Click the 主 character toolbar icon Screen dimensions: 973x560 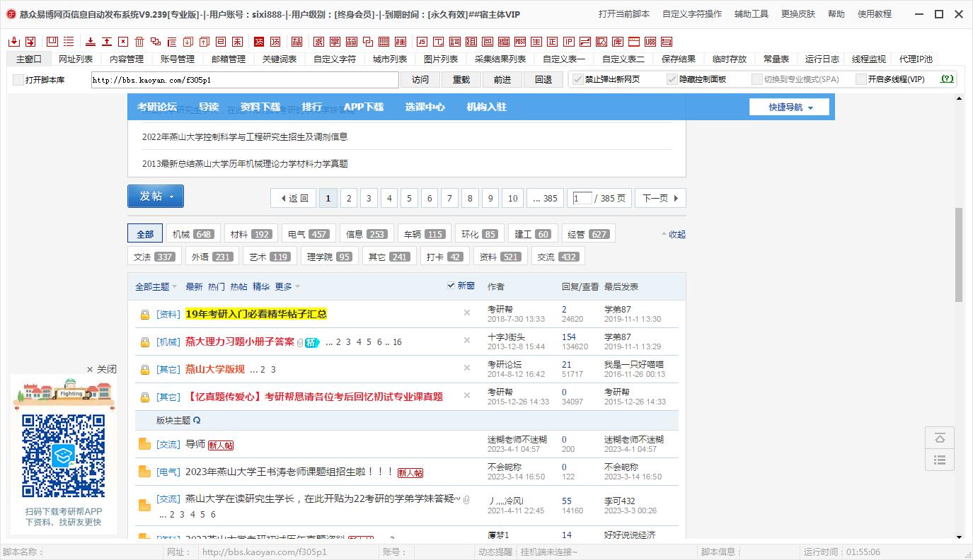point(536,42)
